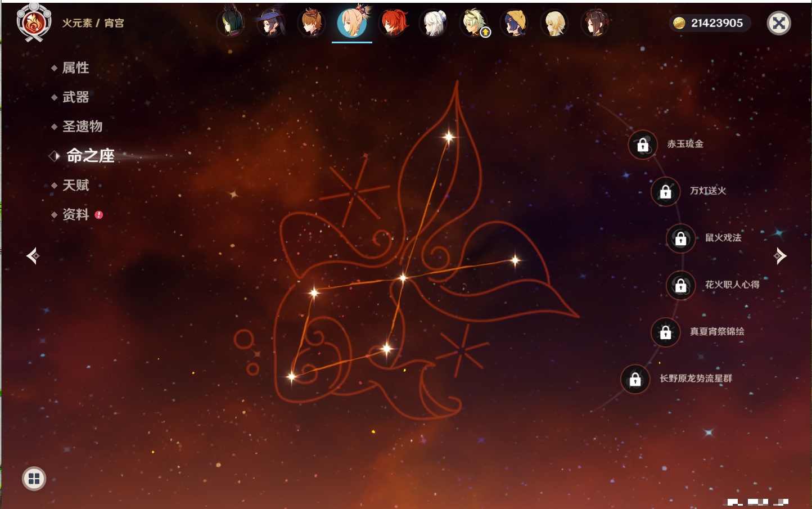This screenshot has height=509, width=812.
Task: Click the 火元素 / 宵宫 title text
Action: click(93, 23)
